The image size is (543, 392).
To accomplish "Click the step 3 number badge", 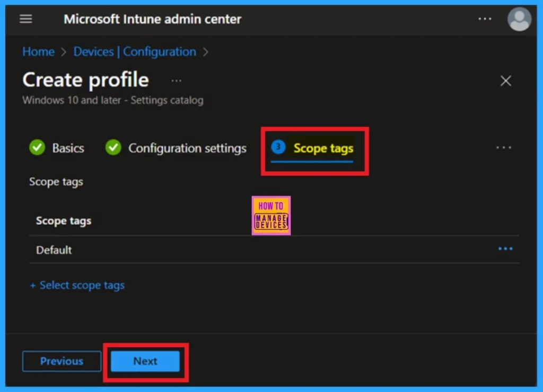I will (278, 147).
